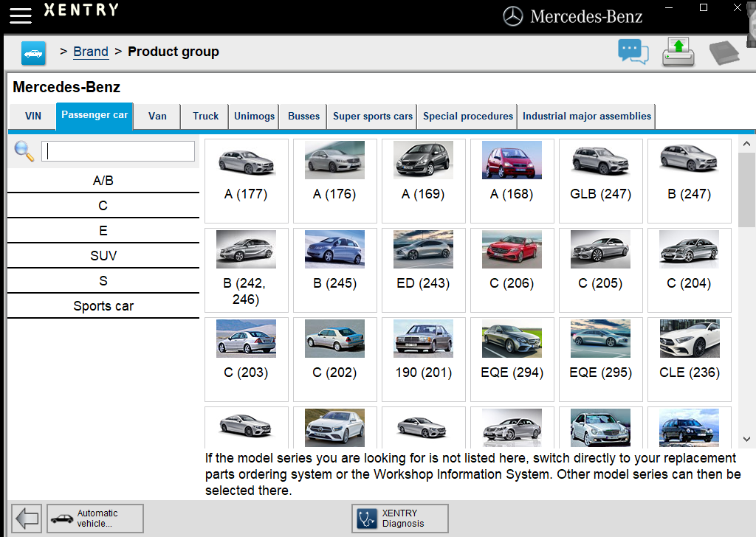This screenshot has height=537, width=756.
Task: Launch XENTRY Diagnosis
Action: coord(400,519)
